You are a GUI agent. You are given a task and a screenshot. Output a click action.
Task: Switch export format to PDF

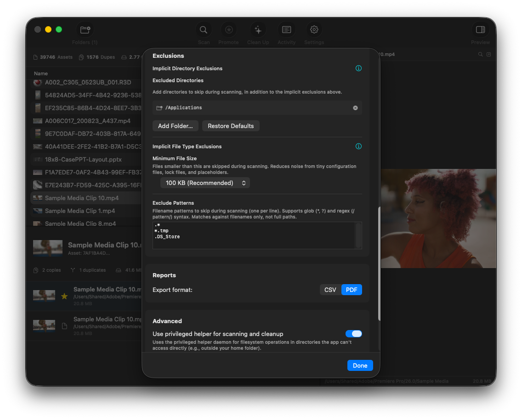[x=351, y=290]
